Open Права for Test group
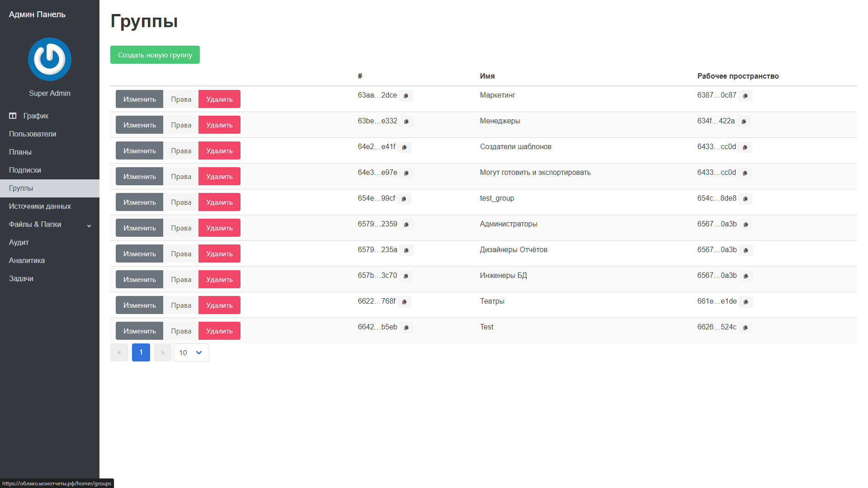 181,331
